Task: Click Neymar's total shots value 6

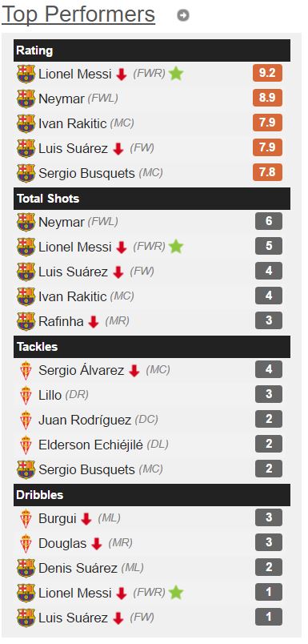Action: (x=269, y=221)
